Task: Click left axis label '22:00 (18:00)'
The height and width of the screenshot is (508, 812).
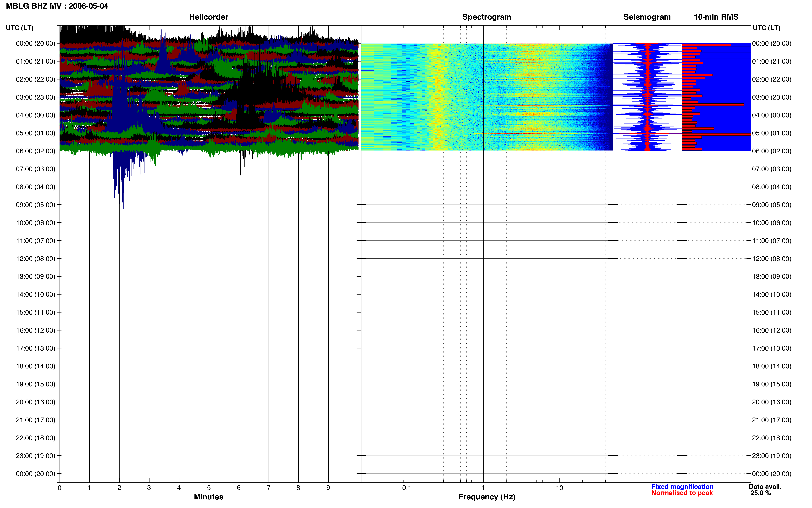Action: coord(36,438)
